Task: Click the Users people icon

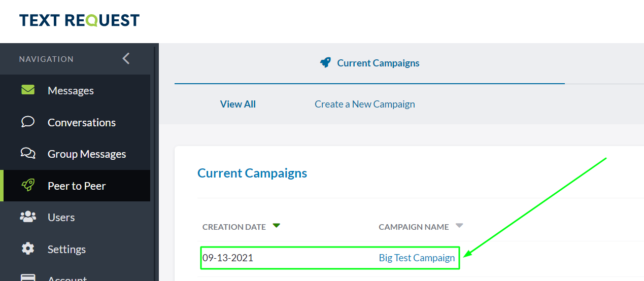Action: click(28, 217)
